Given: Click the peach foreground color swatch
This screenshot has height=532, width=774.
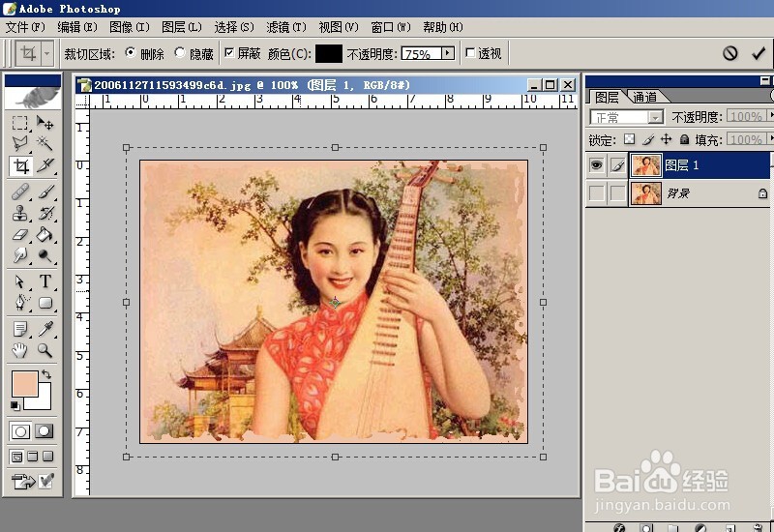Looking at the screenshot, I should pos(25,383).
